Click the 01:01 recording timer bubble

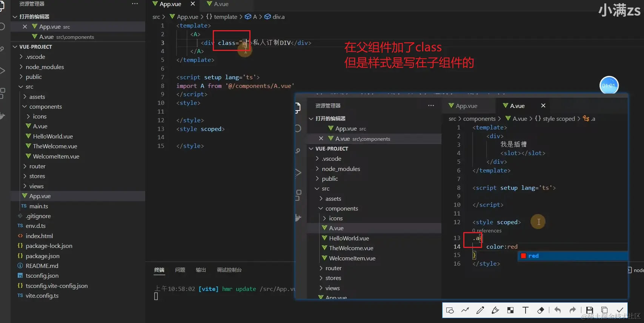coord(609,86)
